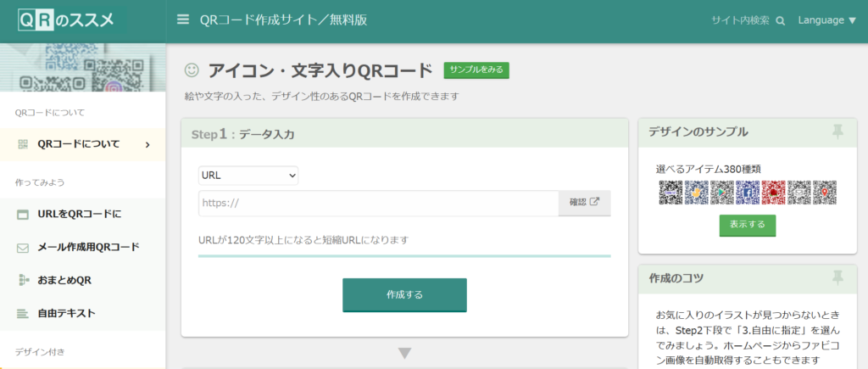This screenshot has height=369, width=868.
Task: Select 自由テキスト in the sidebar
Action: coord(66,313)
